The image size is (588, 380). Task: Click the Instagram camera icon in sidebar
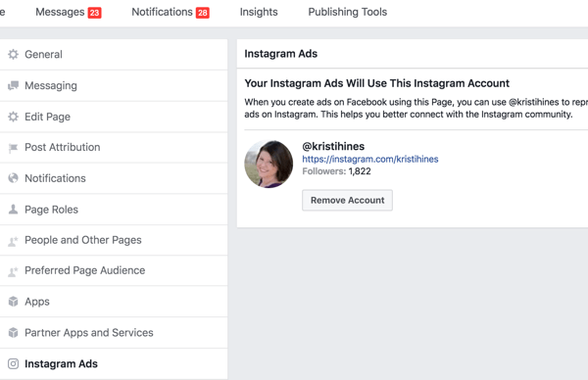(x=13, y=364)
